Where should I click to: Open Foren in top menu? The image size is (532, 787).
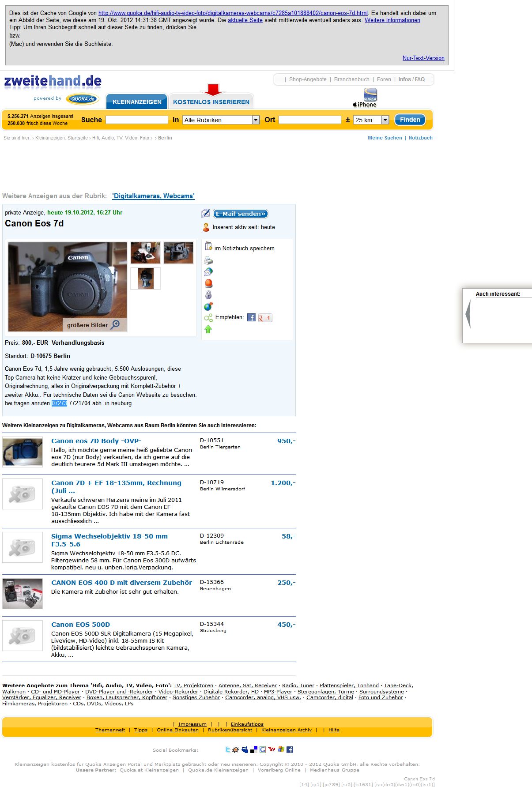click(x=384, y=79)
